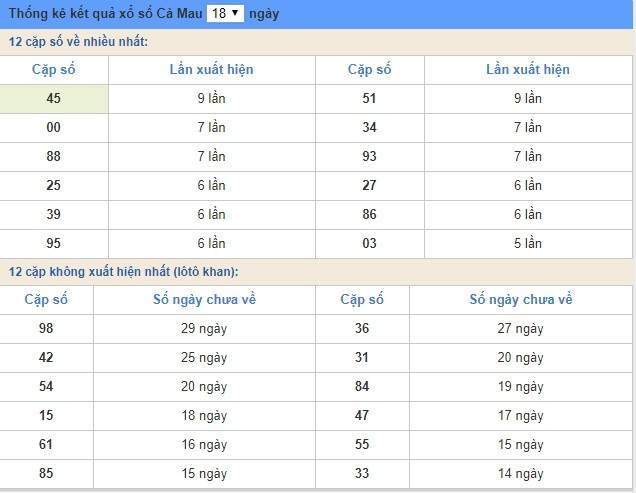
Task: Click pair number 34
Action: click(x=370, y=127)
